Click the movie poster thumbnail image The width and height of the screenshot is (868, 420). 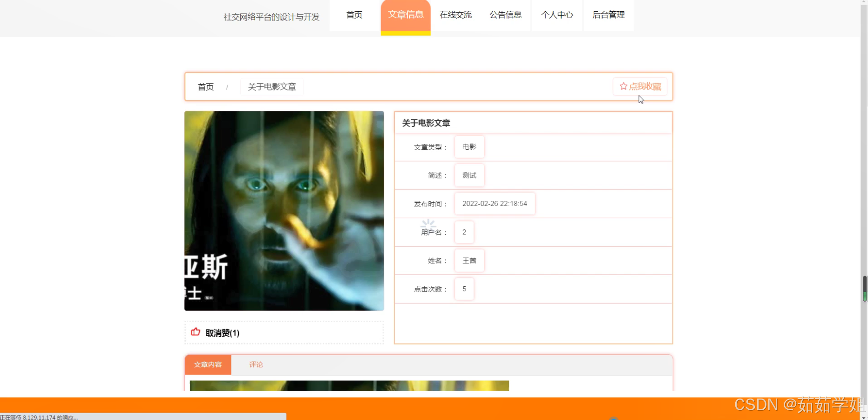click(x=284, y=211)
